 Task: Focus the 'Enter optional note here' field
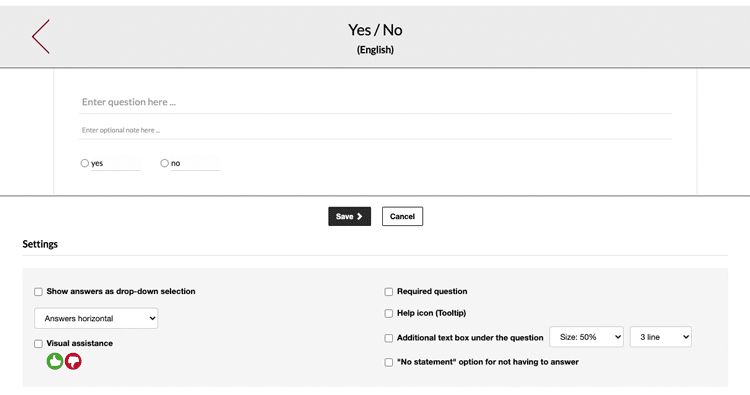tap(375, 130)
